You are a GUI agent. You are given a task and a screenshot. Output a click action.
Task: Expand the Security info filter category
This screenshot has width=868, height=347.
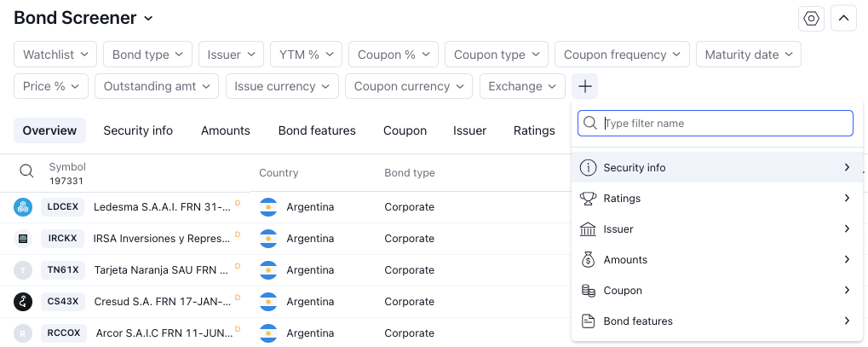point(717,167)
